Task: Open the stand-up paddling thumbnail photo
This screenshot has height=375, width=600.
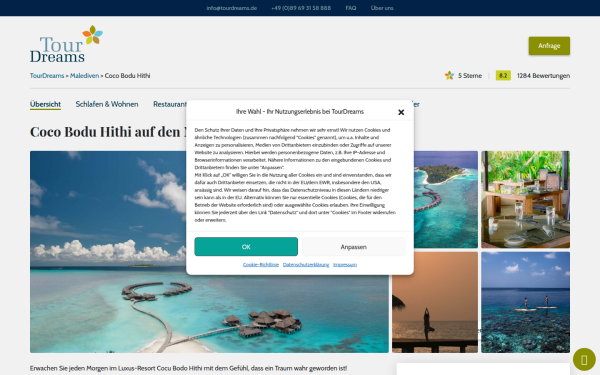Action: (525, 302)
